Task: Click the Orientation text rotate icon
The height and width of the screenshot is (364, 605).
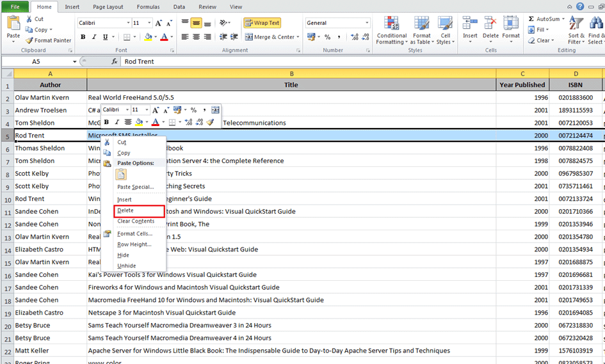Action: 223,23
